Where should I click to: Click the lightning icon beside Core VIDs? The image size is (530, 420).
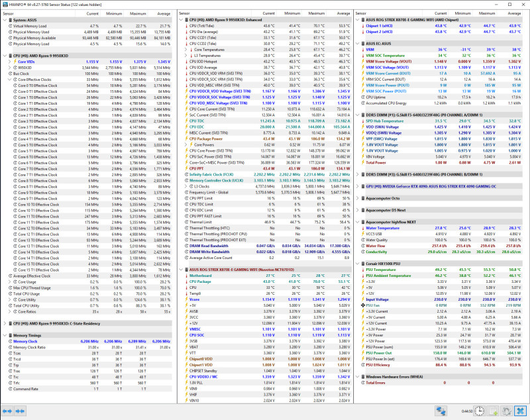point(15,62)
